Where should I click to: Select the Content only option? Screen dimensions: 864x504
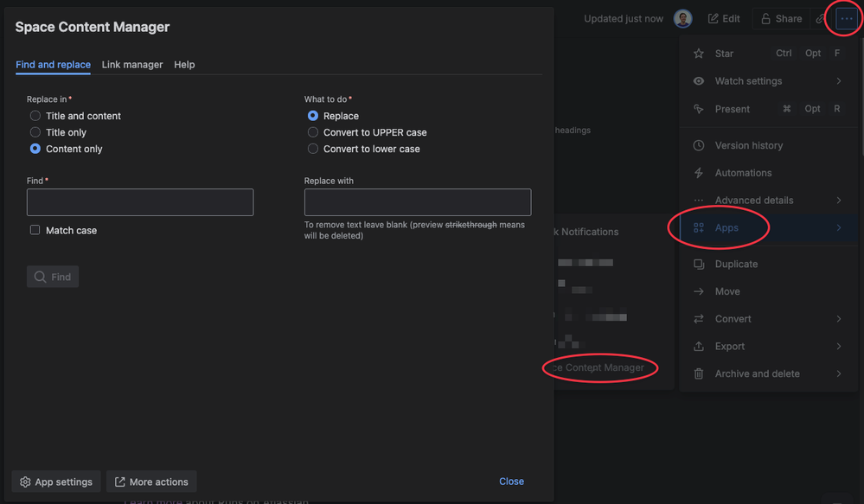35,149
